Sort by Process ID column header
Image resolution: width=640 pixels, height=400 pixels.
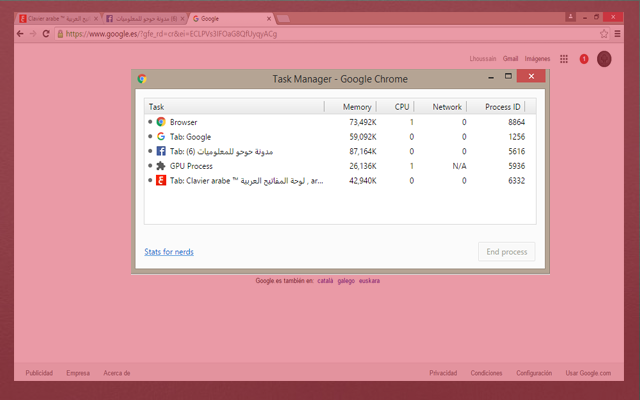[x=502, y=107]
